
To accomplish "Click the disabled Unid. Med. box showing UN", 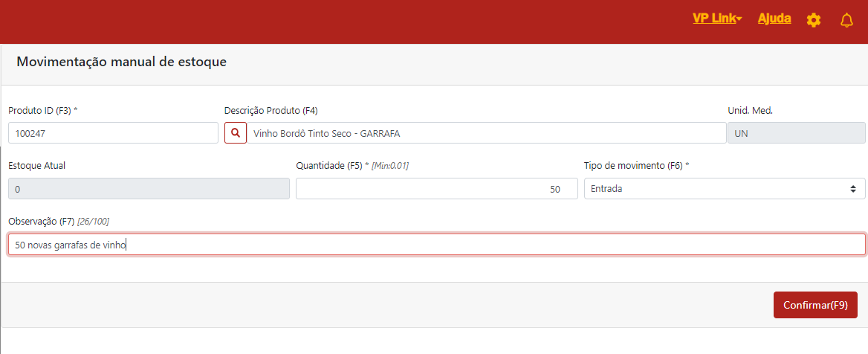I will 796,133.
